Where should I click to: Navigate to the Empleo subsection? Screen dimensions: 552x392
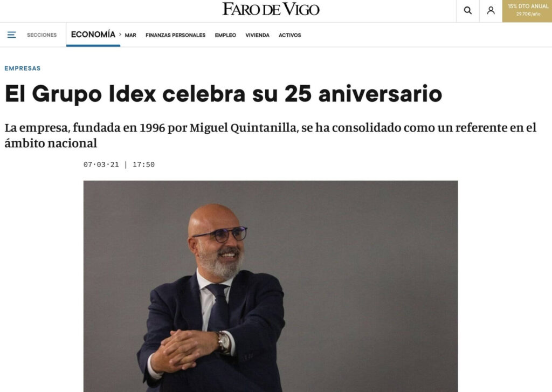click(225, 35)
